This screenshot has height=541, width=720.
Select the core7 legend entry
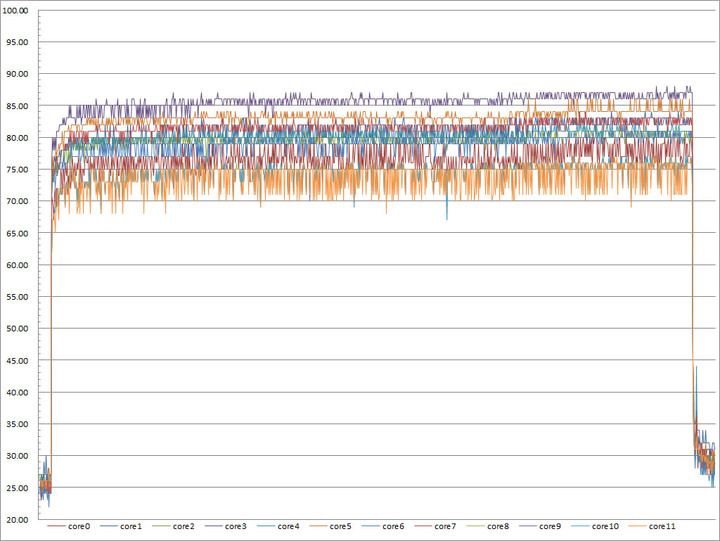click(x=435, y=526)
